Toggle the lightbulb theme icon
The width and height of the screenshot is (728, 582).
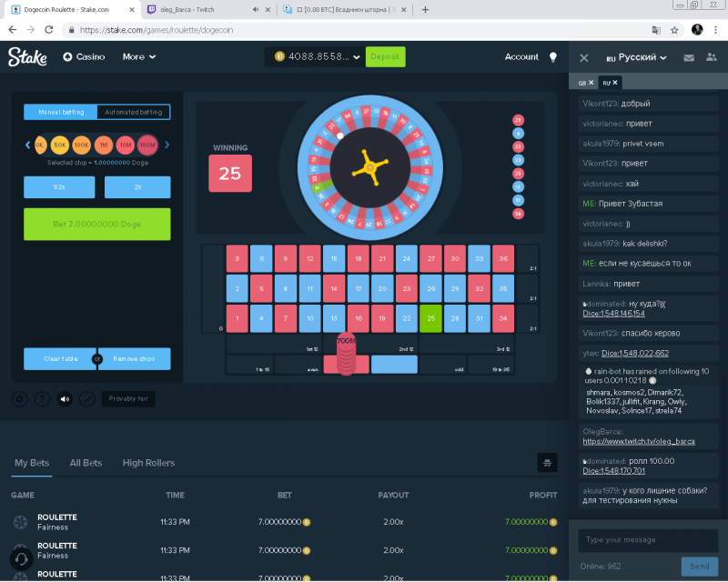click(553, 57)
